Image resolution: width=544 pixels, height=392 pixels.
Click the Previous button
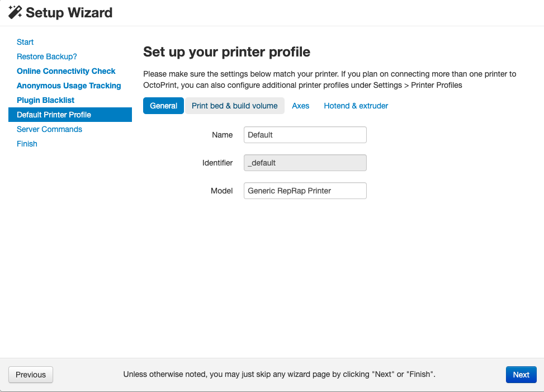tap(31, 375)
